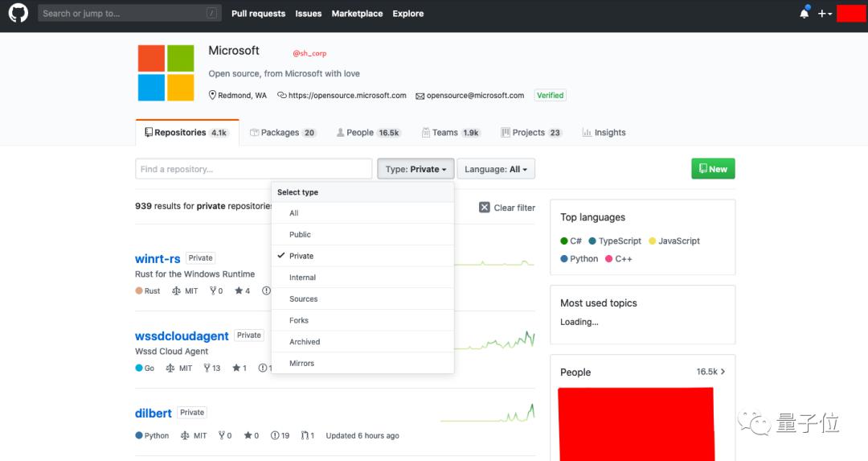
Task: Select Mirrors repository type
Action: pyautogui.click(x=362, y=363)
